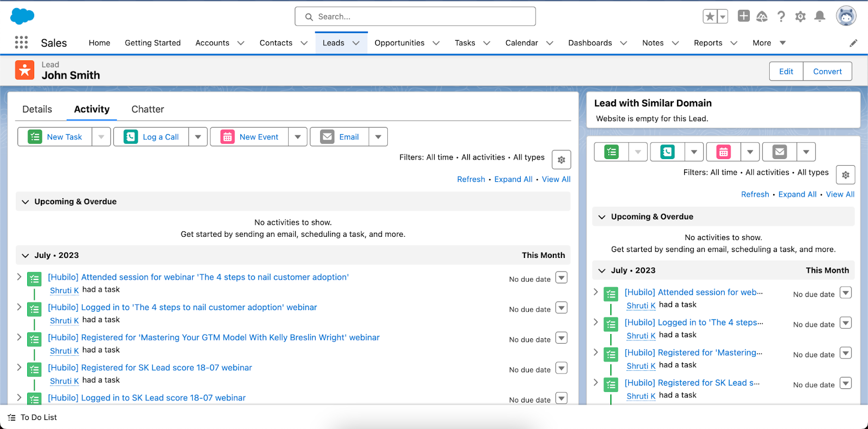Open the Setup gear icon in header
The width and height of the screenshot is (868, 429).
pos(800,16)
